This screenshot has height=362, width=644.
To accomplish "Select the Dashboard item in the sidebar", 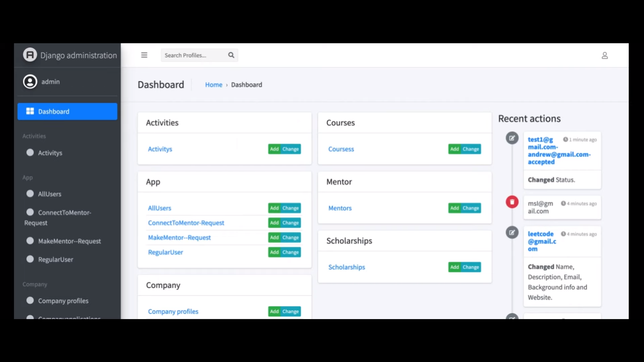I will pyautogui.click(x=54, y=111).
